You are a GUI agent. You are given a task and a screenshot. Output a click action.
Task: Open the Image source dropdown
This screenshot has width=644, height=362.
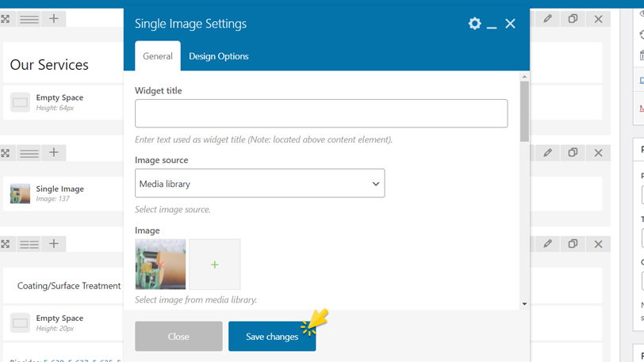point(259,184)
